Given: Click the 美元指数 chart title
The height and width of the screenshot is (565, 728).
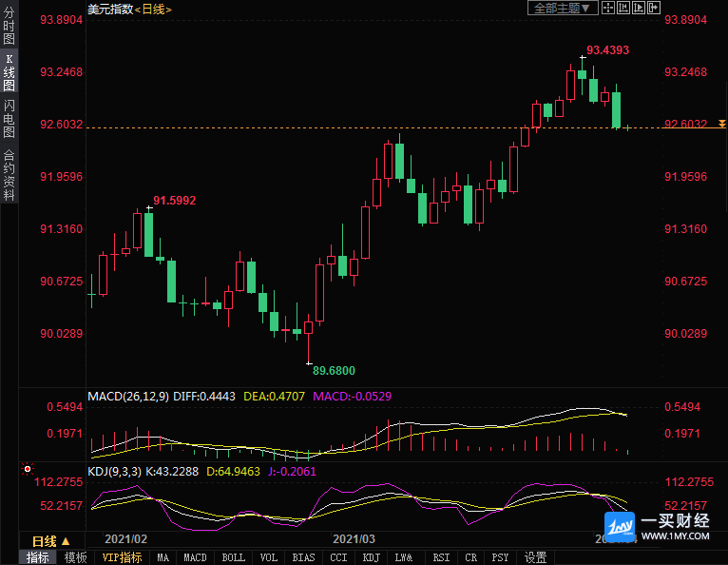Looking at the screenshot, I should pyautogui.click(x=110, y=9).
